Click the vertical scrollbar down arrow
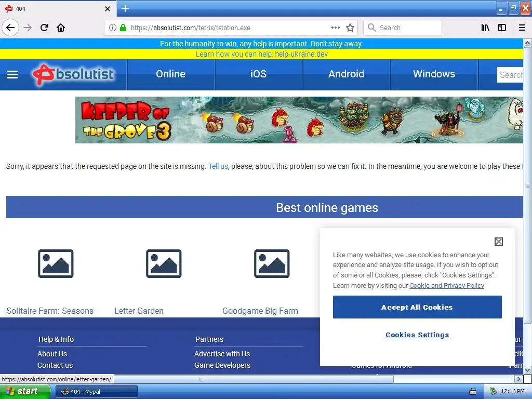532x399 pixels. (x=527, y=370)
